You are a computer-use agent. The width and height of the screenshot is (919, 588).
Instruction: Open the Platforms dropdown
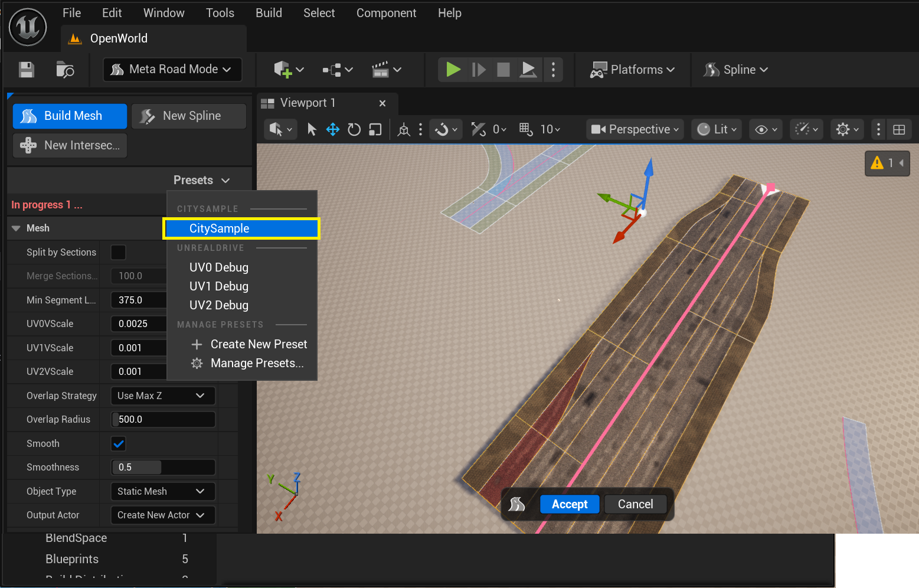633,70
